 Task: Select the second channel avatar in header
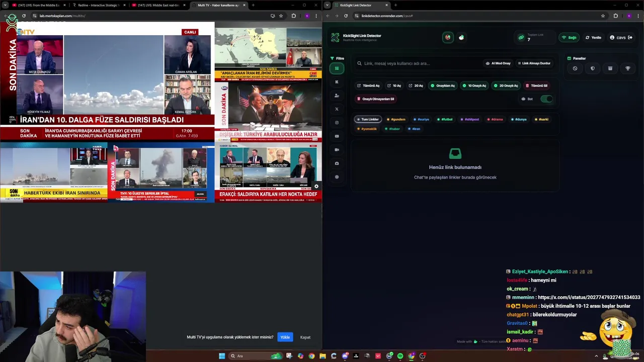click(461, 38)
